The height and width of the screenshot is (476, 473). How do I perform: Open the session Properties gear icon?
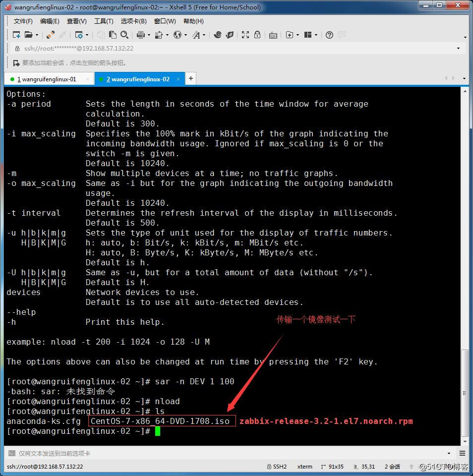79,35
